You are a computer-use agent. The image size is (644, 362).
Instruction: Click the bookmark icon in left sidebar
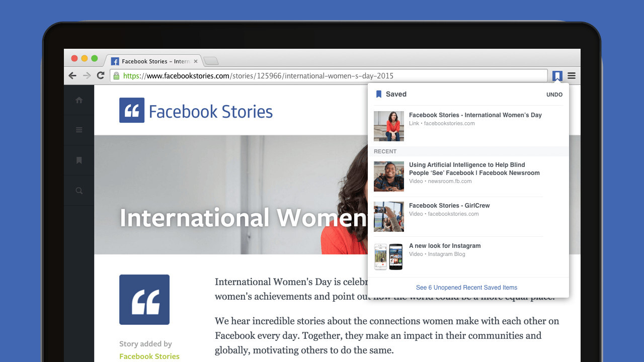pos(79,160)
